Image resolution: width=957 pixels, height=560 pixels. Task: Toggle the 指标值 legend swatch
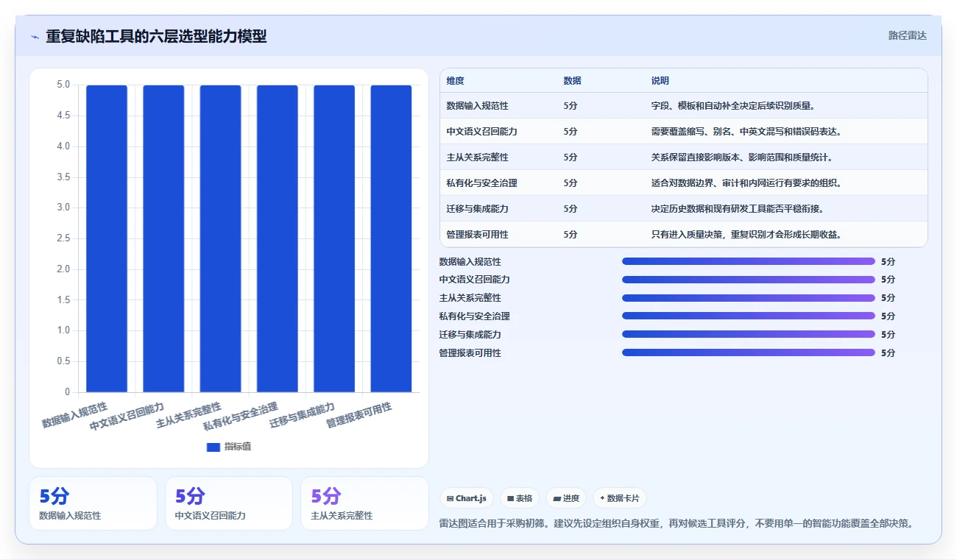click(x=213, y=447)
